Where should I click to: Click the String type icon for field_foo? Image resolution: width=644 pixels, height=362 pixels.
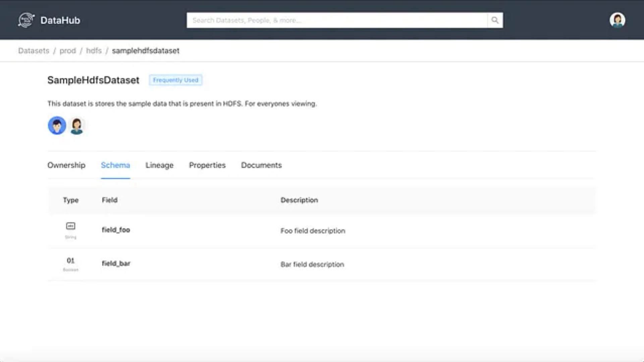pyautogui.click(x=71, y=226)
